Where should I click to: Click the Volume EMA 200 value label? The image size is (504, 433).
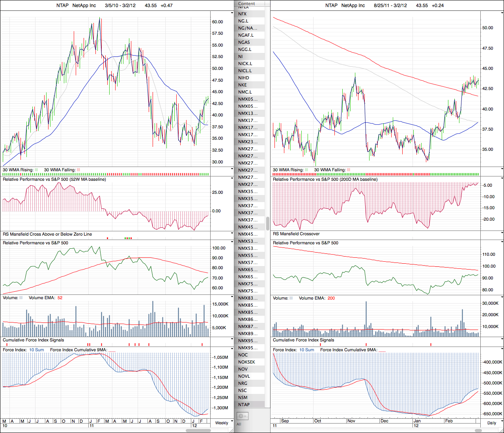[331, 298]
